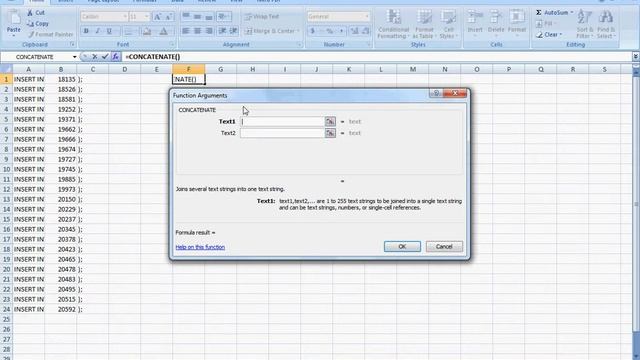The width and height of the screenshot is (640, 360).
Task: Open Find & Select menu
Action: 606,24
